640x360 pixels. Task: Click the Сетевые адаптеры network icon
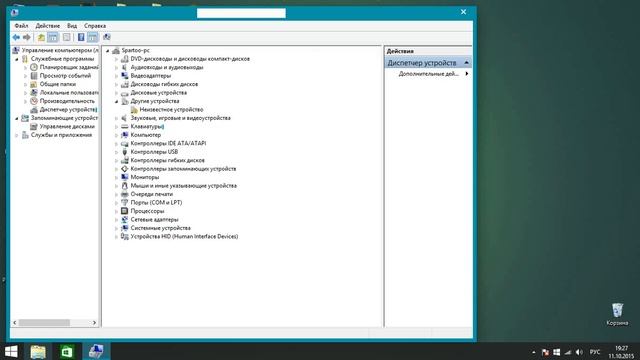[125, 220]
